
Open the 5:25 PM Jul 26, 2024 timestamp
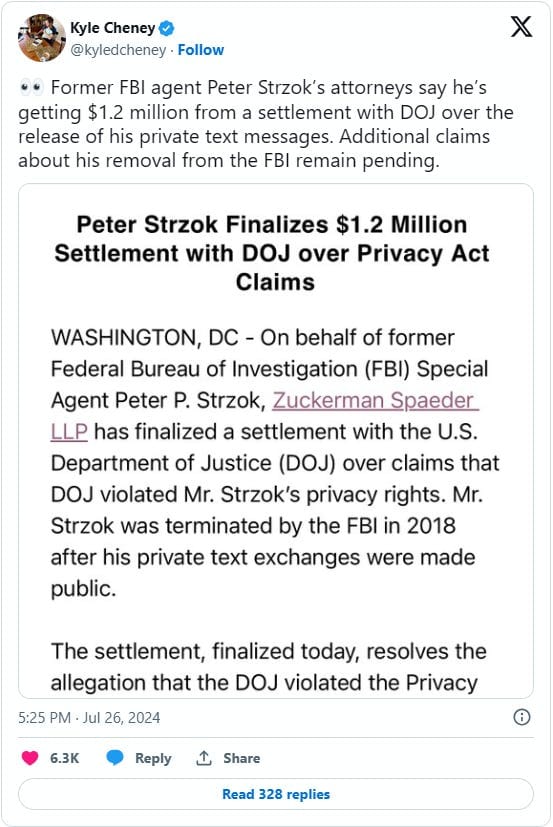point(89,717)
